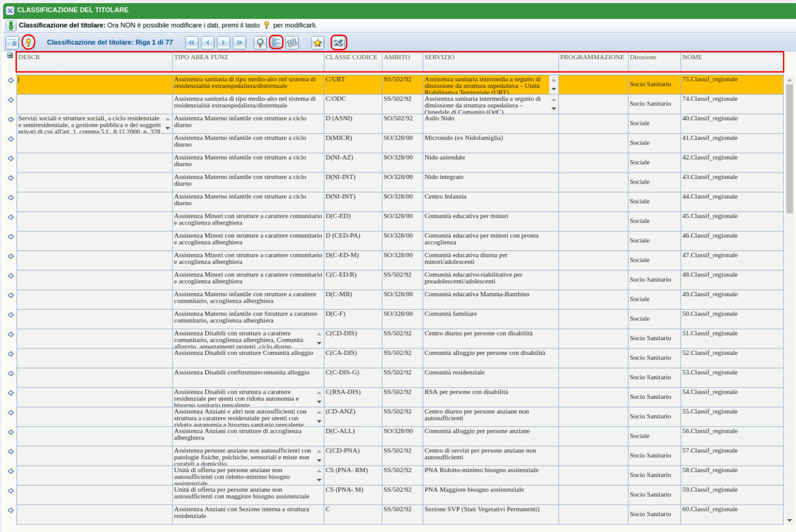Go to the last record with double-right arrow
796x532 pixels.
pyautogui.click(x=239, y=42)
